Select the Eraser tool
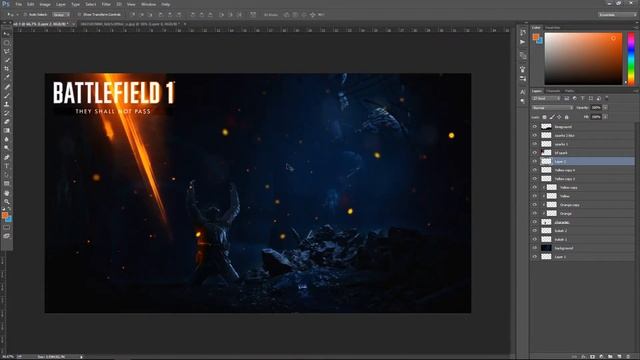 (x=7, y=122)
